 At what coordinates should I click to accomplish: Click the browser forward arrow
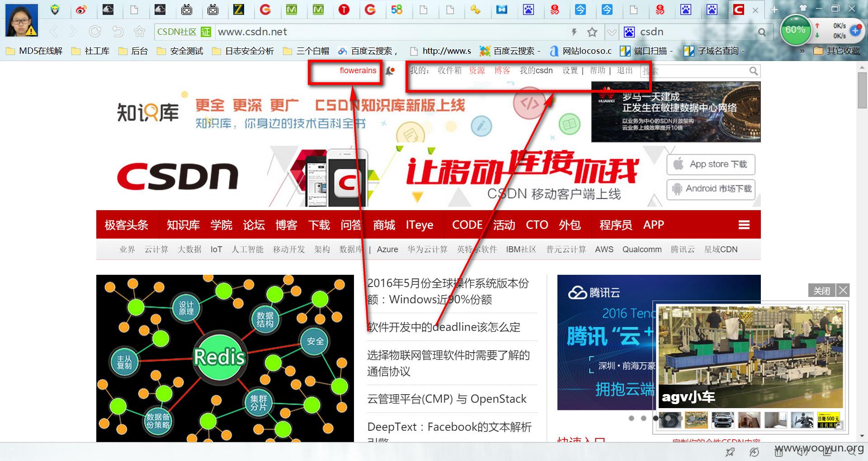(73, 32)
